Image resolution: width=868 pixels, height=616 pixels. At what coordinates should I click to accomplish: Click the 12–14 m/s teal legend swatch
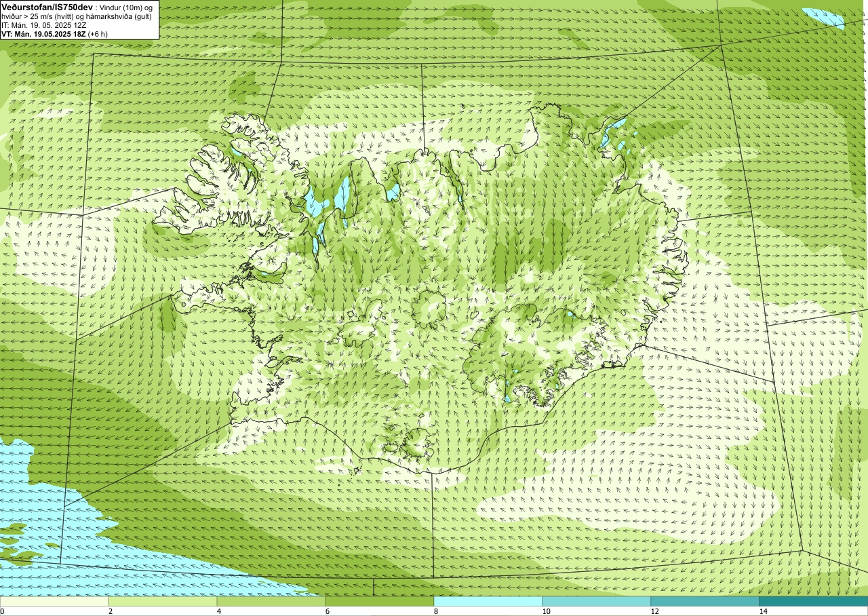[705, 601]
